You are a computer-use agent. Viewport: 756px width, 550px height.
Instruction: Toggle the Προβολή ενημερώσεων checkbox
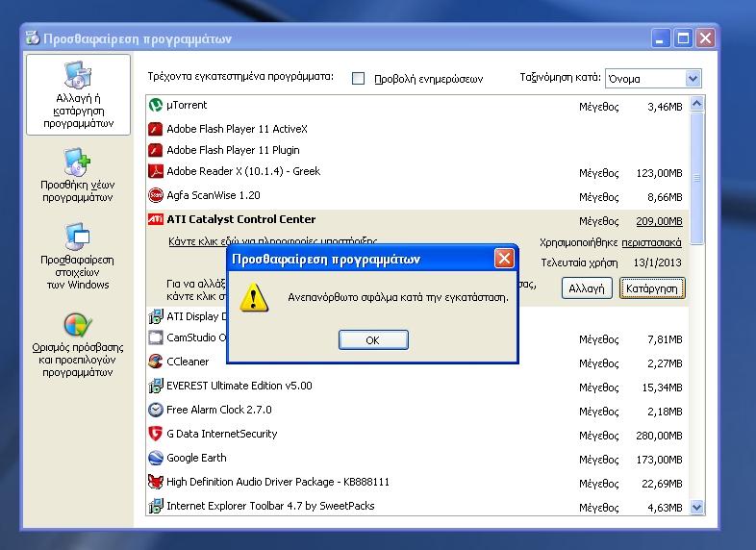point(358,79)
